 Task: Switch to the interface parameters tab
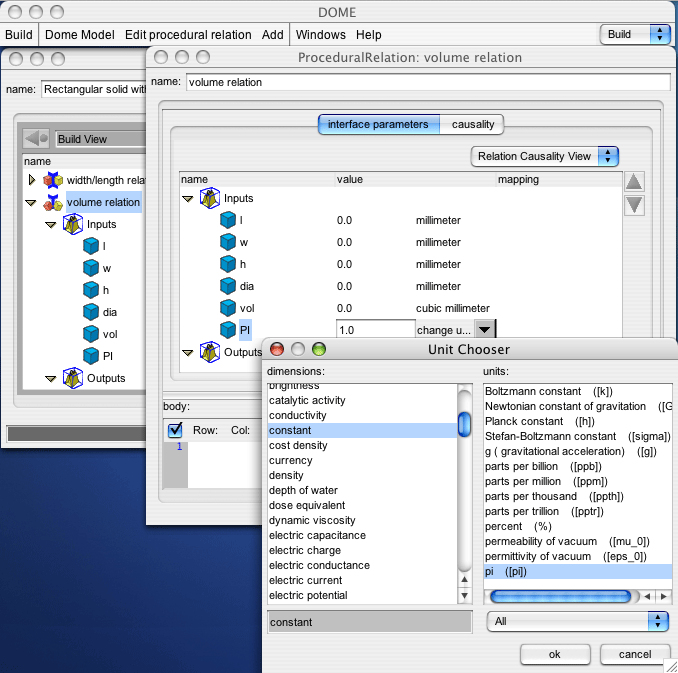pos(379,125)
